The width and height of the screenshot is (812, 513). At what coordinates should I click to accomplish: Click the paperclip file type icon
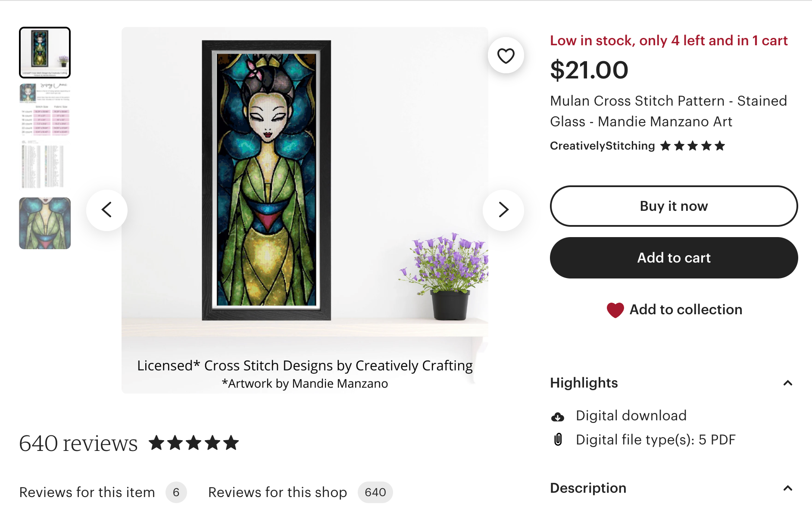[x=558, y=440]
